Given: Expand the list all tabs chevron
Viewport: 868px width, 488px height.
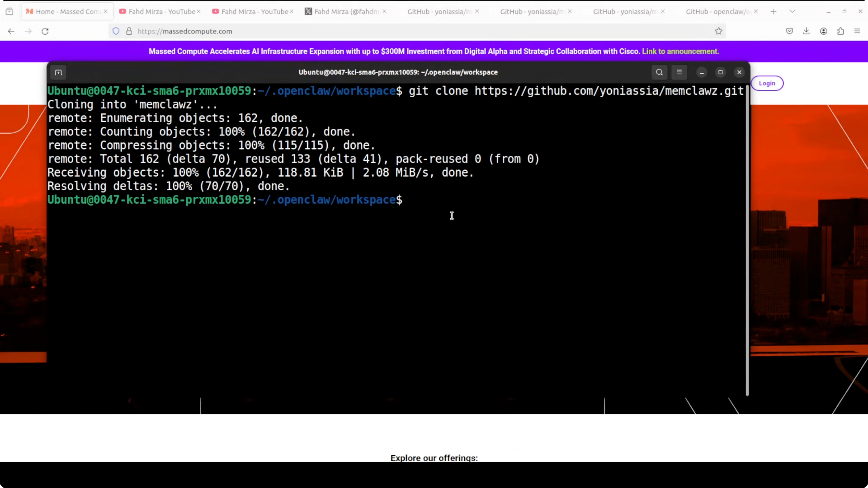Looking at the screenshot, I should (792, 12).
